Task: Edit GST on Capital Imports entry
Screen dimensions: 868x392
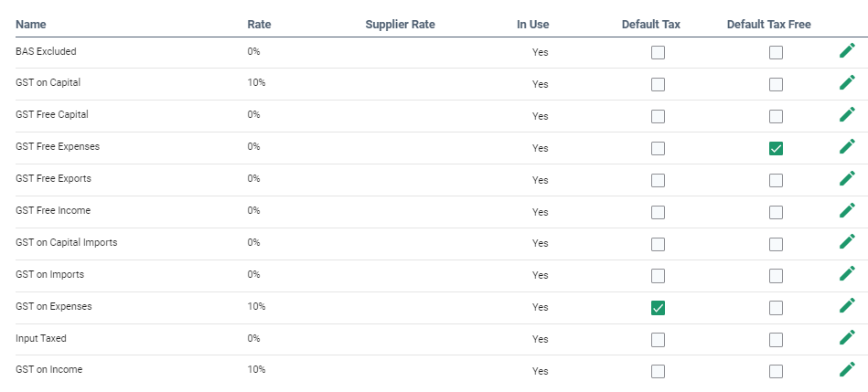Action: click(x=847, y=243)
